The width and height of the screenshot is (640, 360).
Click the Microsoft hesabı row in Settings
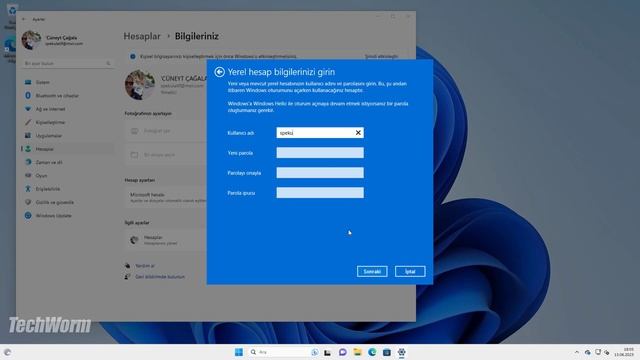coord(167,197)
